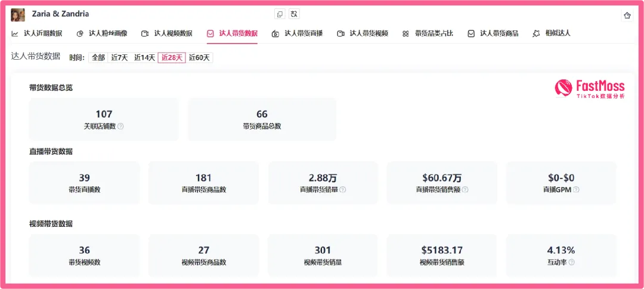This screenshot has height=289, width=644.
Task: Click the 直播带货数据 section heading
Action: (x=51, y=152)
